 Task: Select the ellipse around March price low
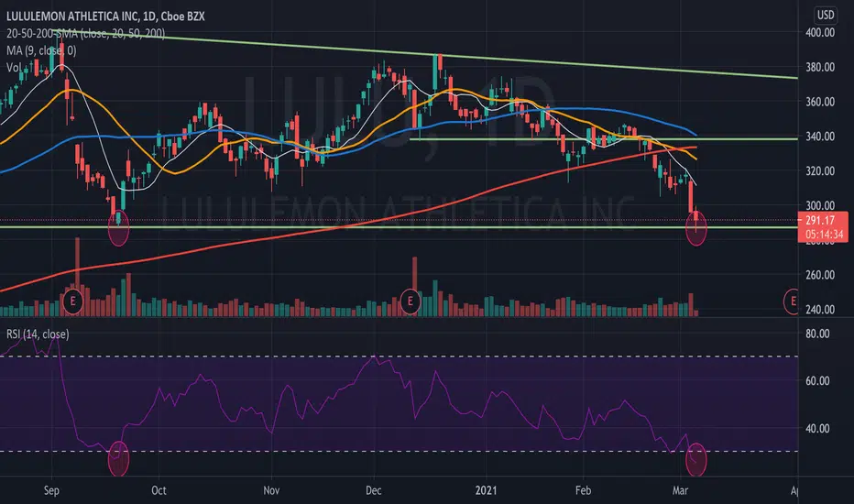click(696, 228)
